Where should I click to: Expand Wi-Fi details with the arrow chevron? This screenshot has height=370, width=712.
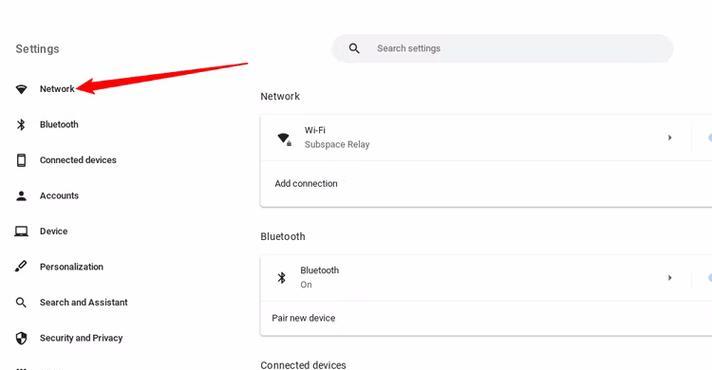(669, 138)
